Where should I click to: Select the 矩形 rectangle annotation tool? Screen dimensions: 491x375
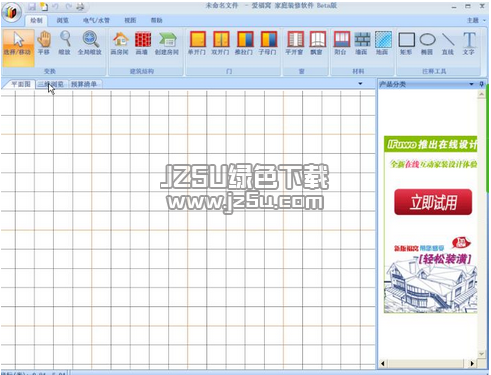pyautogui.click(x=407, y=43)
